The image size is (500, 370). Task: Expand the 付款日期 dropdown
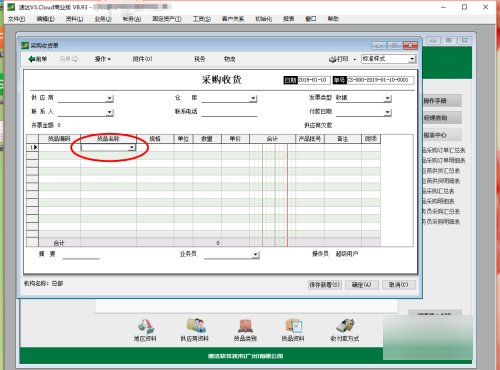click(388, 112)
